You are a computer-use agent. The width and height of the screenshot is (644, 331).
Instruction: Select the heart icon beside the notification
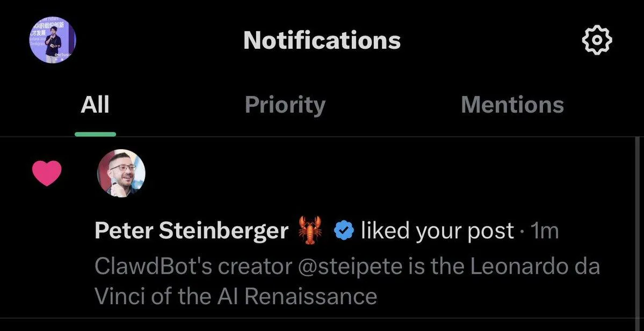[x=48, y=172]
